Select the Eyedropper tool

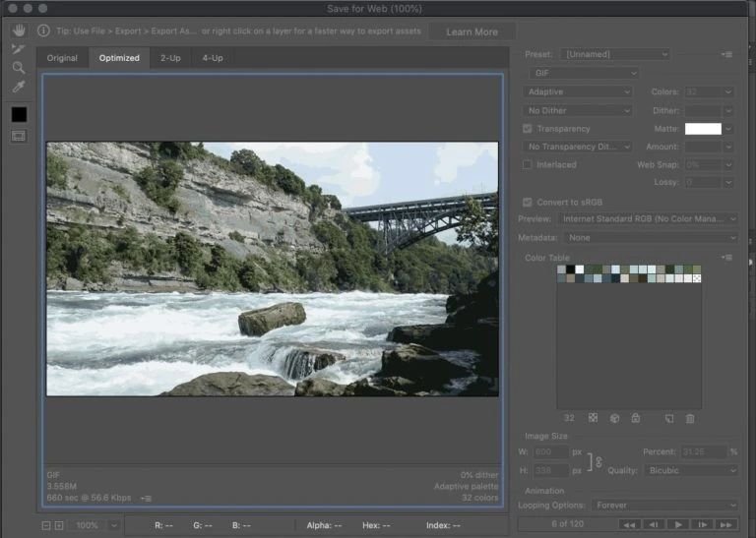[x=18, y=88]
